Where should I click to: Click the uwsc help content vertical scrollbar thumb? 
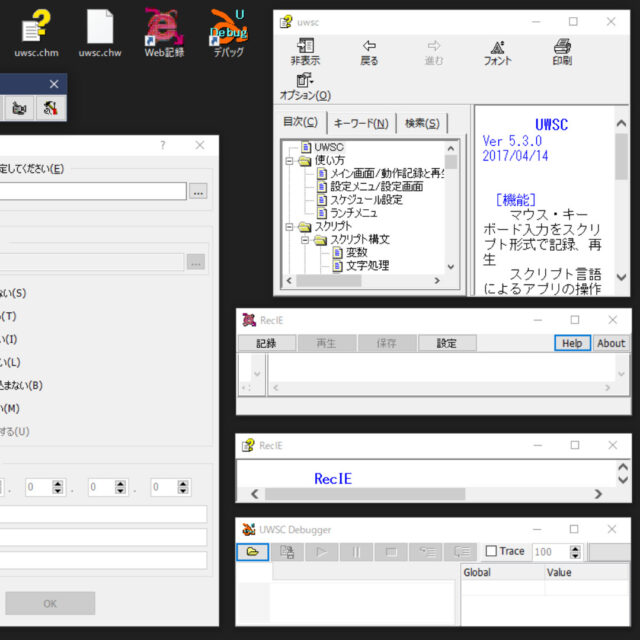click(x=621, y=157)
